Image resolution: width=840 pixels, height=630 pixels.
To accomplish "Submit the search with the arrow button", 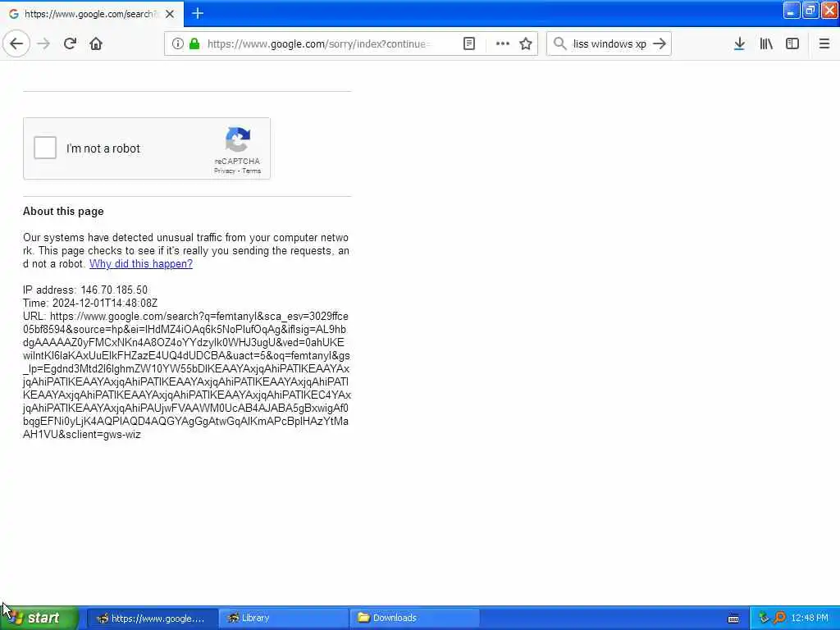I will [660, 44].
